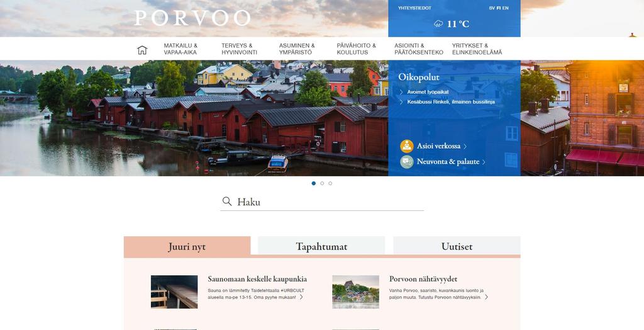The width and height of the screenshot is (644, 330).
Task: Switch to the Uutiset tab
Action: click(x=457, y=246)
